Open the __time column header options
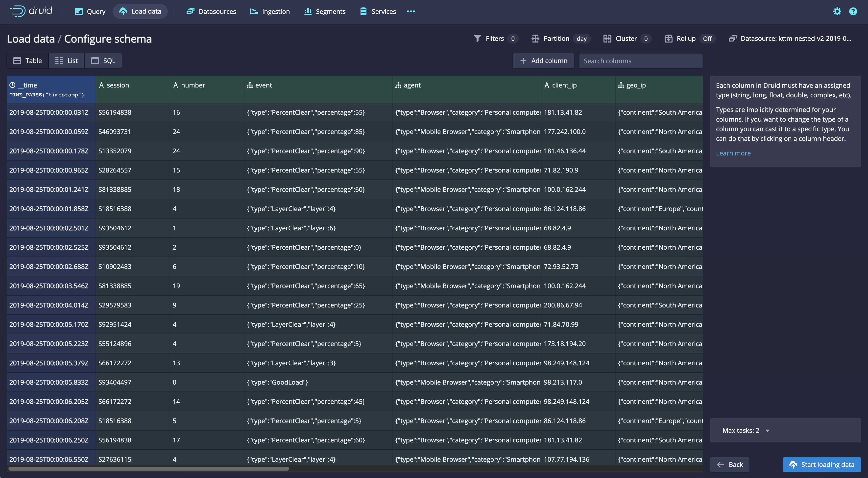This screenshot has width=868, height=478. (51, 89)
